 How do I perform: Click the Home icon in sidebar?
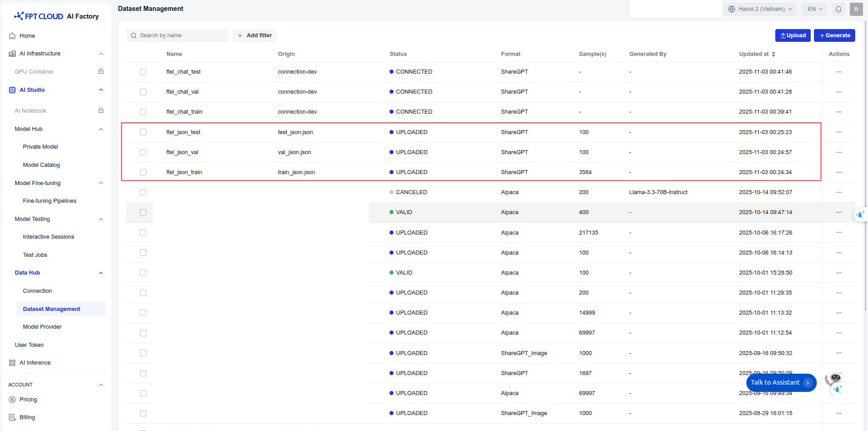point(12,36)
